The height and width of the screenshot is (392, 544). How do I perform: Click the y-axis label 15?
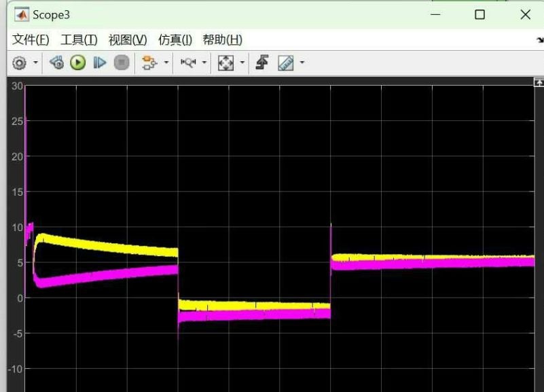[x=18, y=192]
